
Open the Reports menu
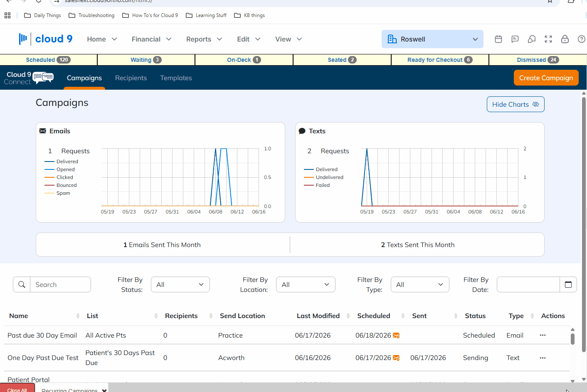point(204,39)
